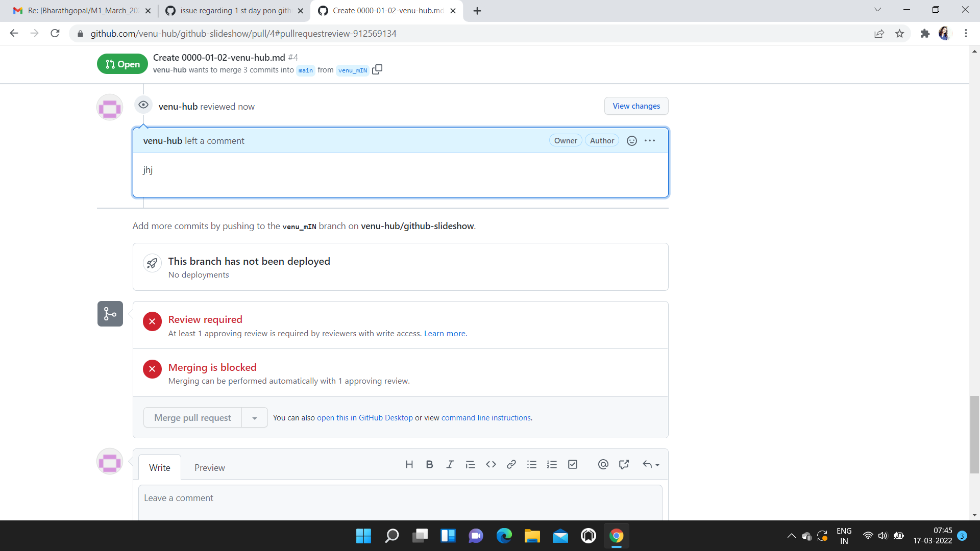This screenshot has width=980, height=551.
Task: Copy branch name venu_mIN icon
Action: (x=377, y=70)
